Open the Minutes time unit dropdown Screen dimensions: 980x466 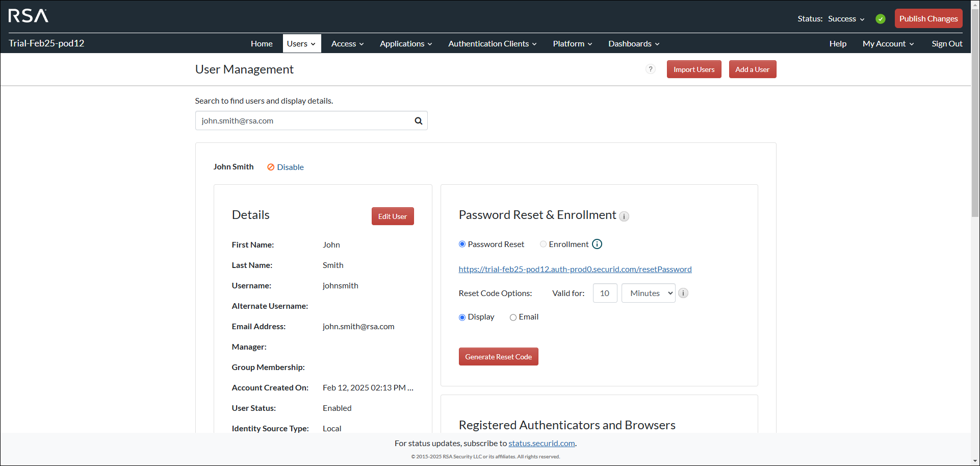point(648,293)
